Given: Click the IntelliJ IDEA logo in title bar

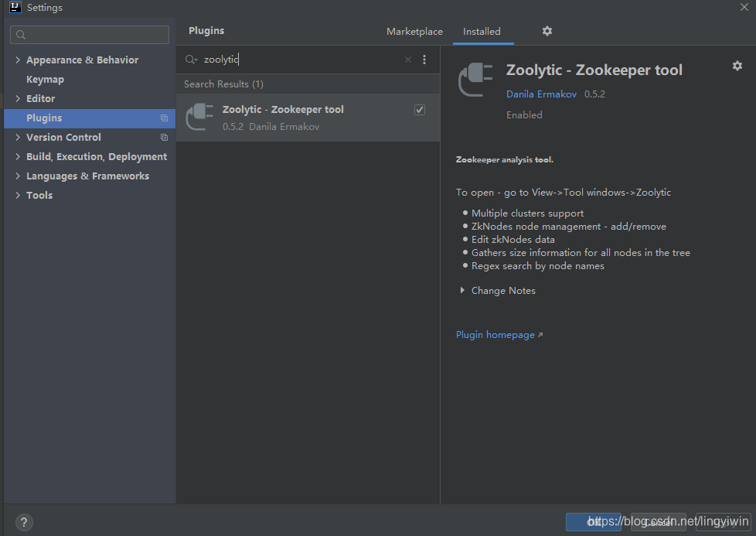Looking at the screenshot, I should (x=15, y=7).
